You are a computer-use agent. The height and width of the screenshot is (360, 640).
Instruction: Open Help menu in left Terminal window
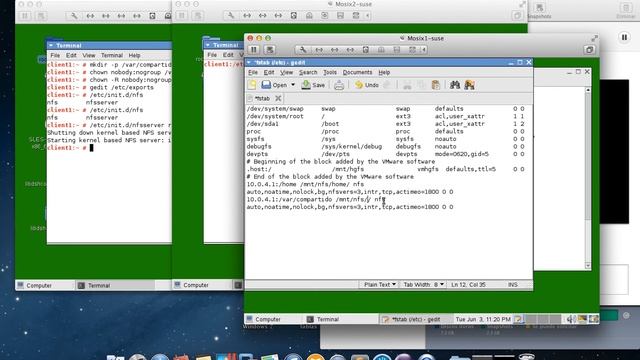(134, 55)
